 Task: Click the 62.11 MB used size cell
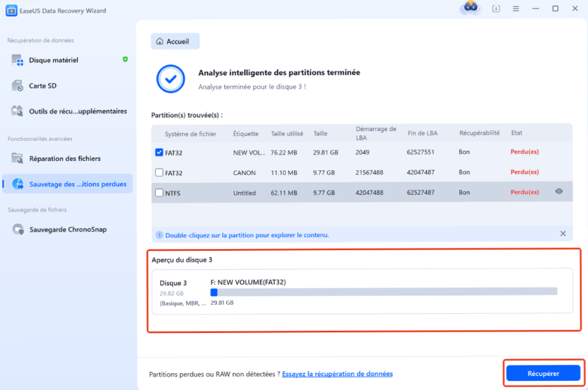[x=284, y=193]
